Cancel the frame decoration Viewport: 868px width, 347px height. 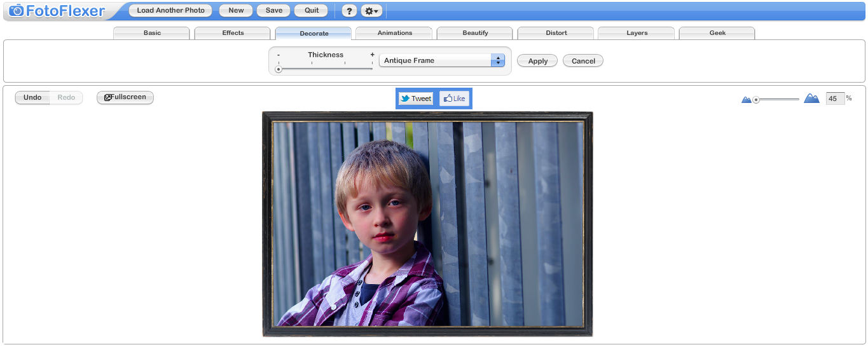click(x=583, y=61)
